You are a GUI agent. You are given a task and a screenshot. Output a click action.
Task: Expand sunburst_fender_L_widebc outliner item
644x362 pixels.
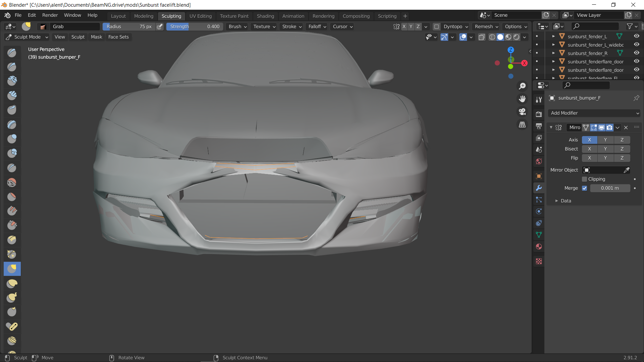[x=553, y=45]
